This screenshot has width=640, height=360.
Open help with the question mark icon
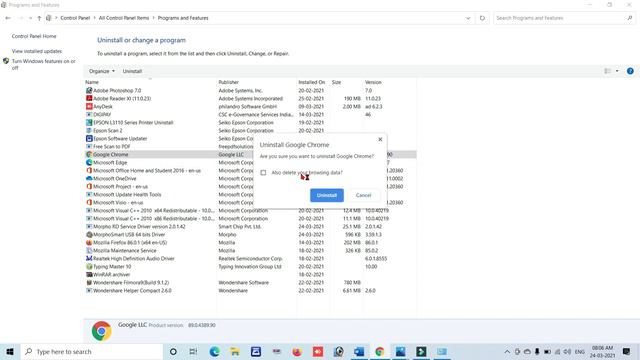[630, 71]
